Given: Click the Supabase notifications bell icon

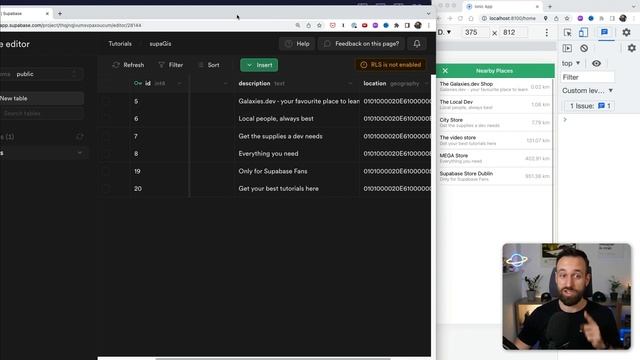Looking at the screenshot, I should (x=417, y=44).
